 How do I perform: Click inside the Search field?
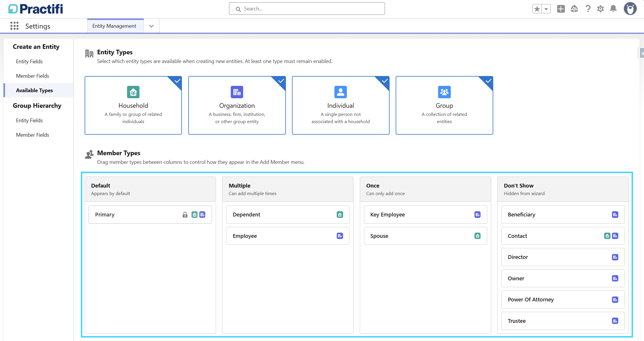point(307,9)
